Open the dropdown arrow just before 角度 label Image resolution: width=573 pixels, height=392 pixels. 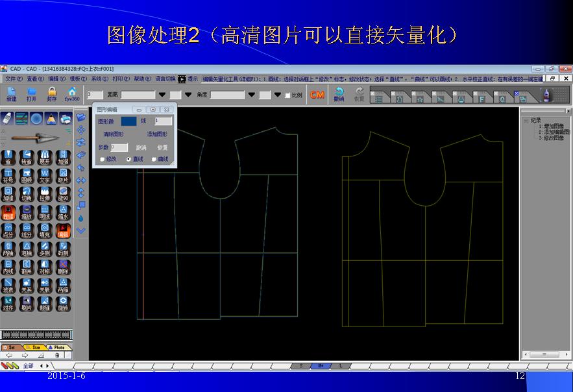click(188, 95)
